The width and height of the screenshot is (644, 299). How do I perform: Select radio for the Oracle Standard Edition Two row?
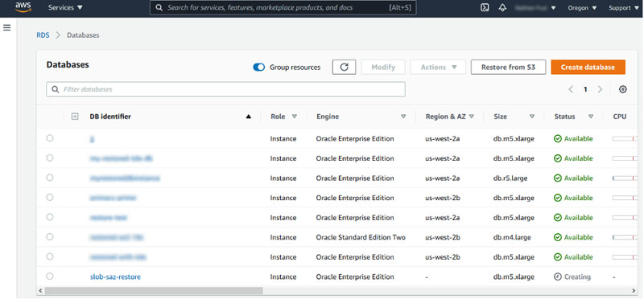click(x=50, y=236)
